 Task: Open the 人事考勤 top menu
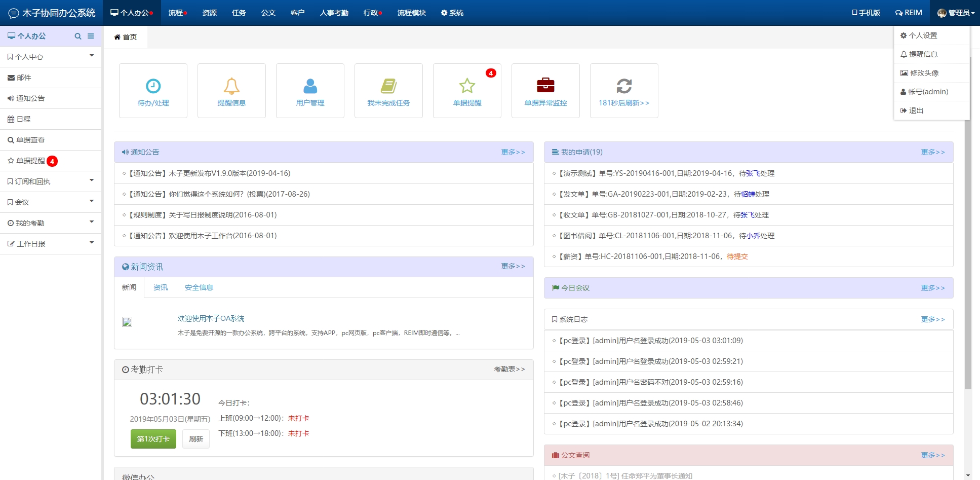pos(334,13)
